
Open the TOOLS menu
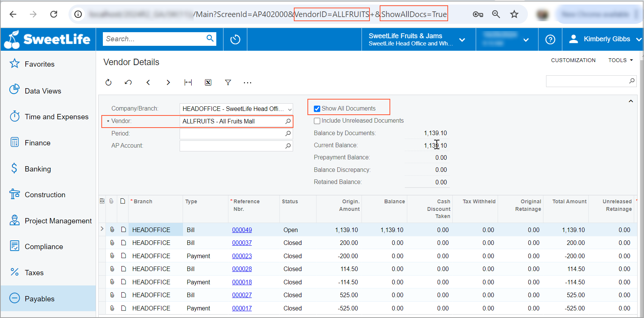[620, 60]
